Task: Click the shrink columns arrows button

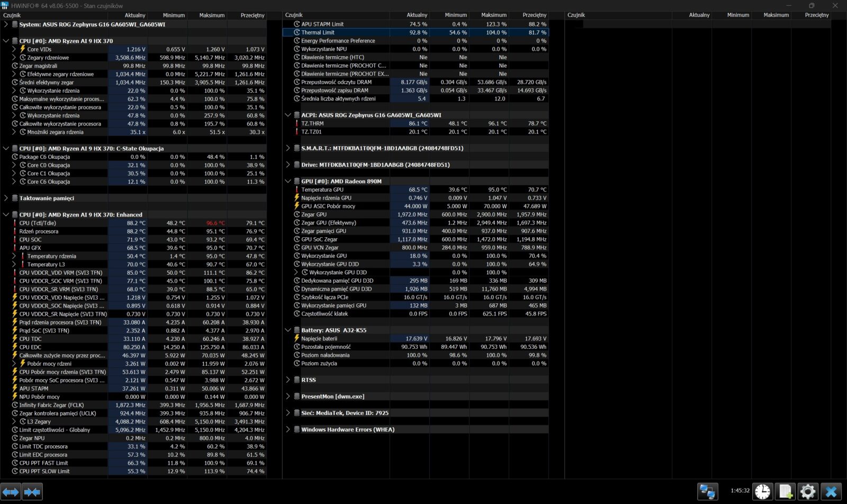Action: point(32,492)
